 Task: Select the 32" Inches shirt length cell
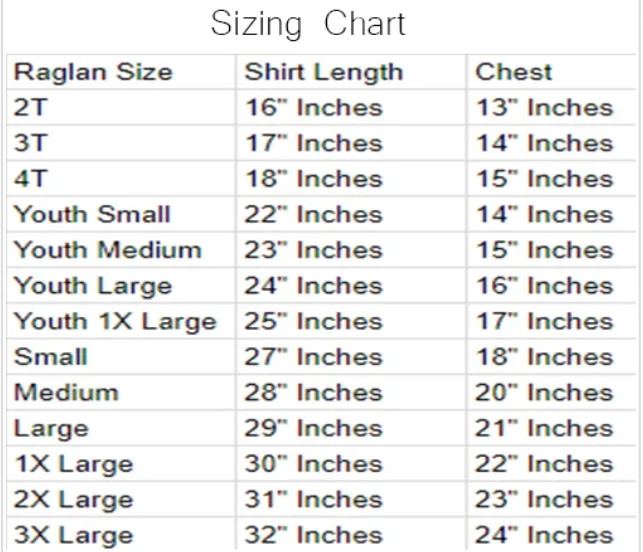(x=314, y=536)
